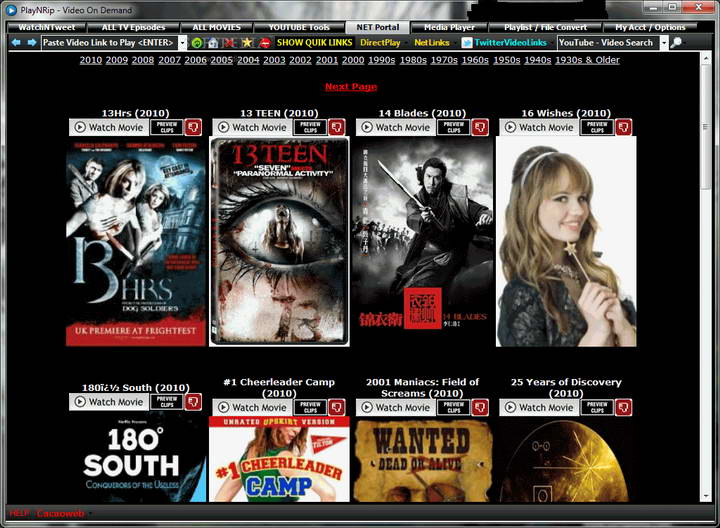Click the home icon in toolbar
720x528 pixels.
(x=213, y=43)
